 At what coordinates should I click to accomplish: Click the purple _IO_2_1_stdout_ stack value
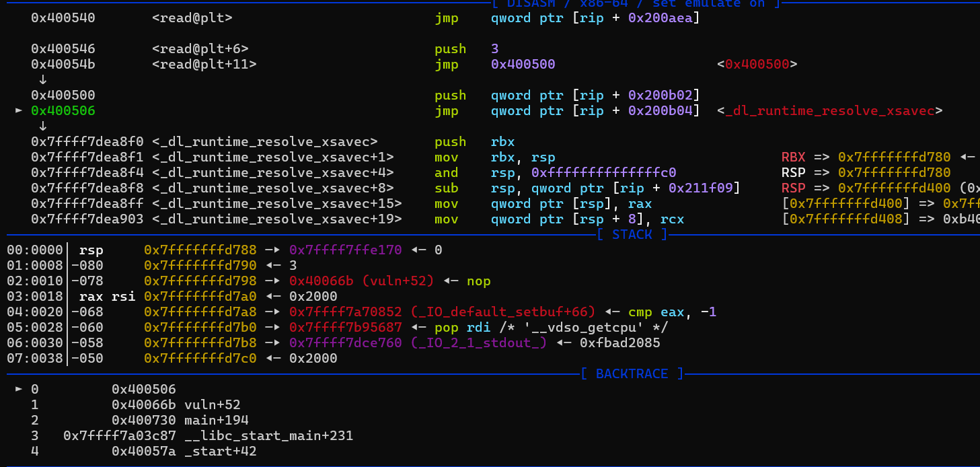click(x=418, y=343)
